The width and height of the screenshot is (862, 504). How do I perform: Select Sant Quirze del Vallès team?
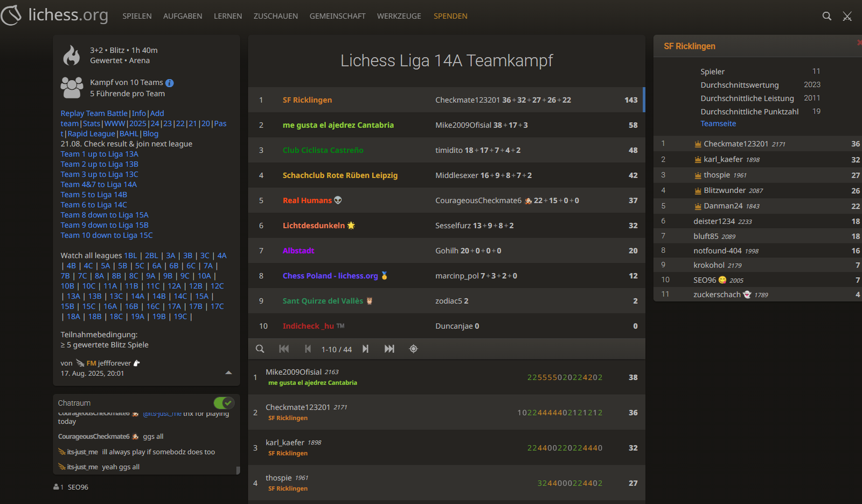click(x=447, y=301)
